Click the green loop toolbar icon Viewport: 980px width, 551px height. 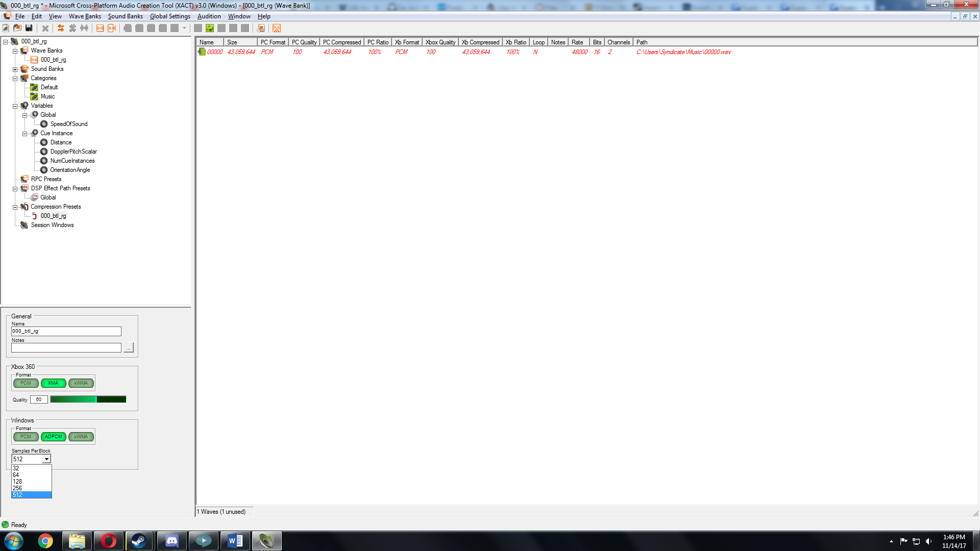pyautogui.click(x=210, y=28)
